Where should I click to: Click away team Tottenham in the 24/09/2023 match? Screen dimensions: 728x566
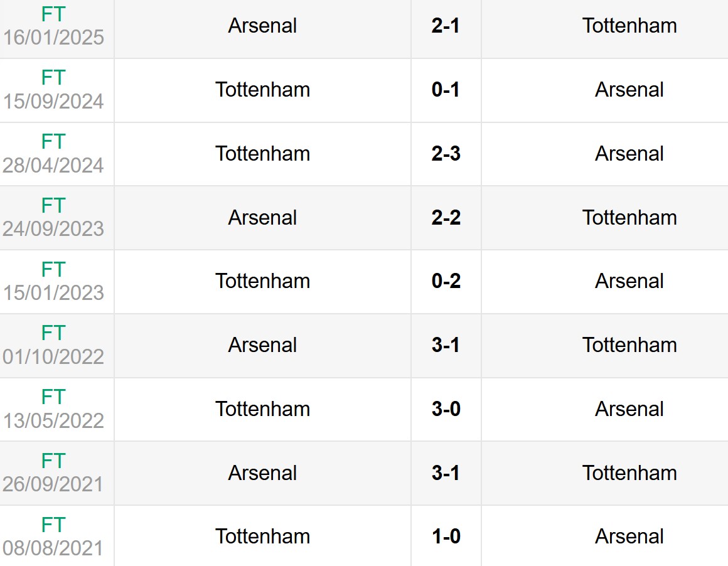pos(629,218)
